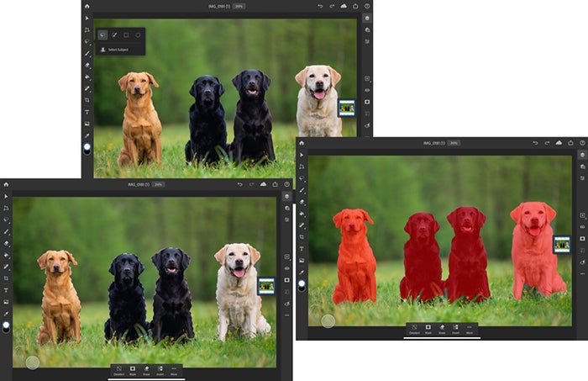
Task: Select the Crop tool in the top window
Action: tap(87, 100)
